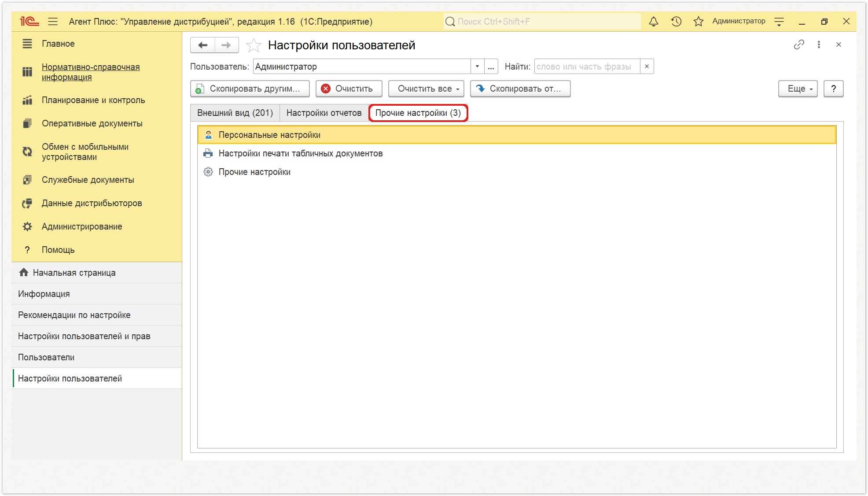Open Нормативно-справочная информация section
Viewport: 868px width, 496px height.
[91, 72]
